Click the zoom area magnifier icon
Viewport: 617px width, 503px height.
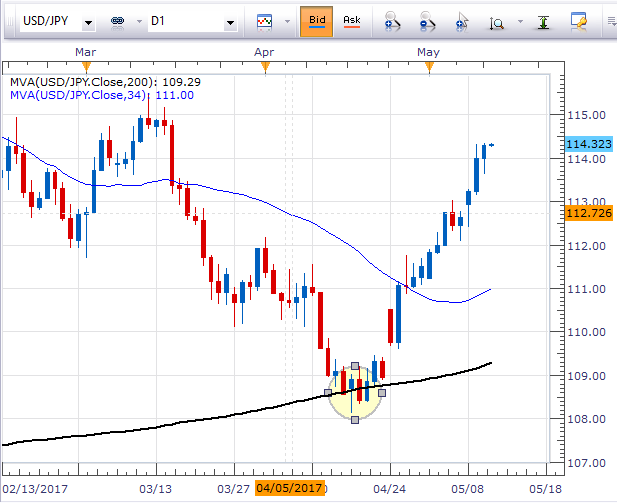(497, 21)
